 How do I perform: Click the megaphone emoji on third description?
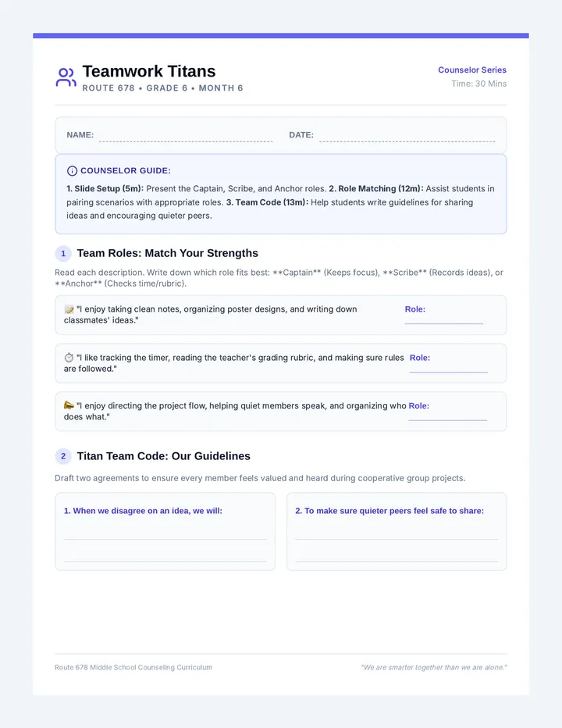point(69,405)
